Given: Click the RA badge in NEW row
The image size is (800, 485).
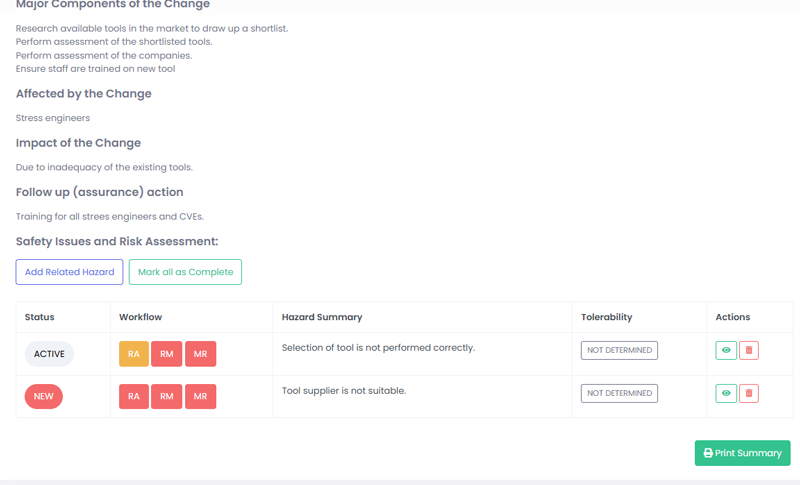Looking at the screenshot, I should [x=134, y=397].
